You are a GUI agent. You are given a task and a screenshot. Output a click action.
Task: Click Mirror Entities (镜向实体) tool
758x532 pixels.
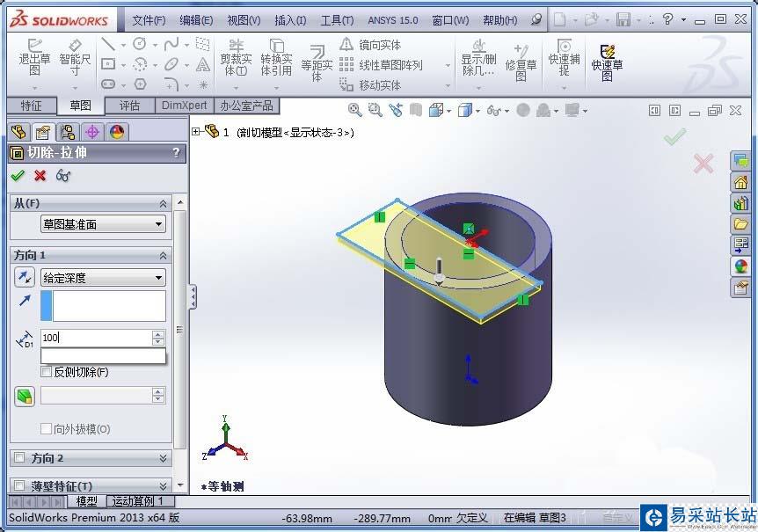370,45
